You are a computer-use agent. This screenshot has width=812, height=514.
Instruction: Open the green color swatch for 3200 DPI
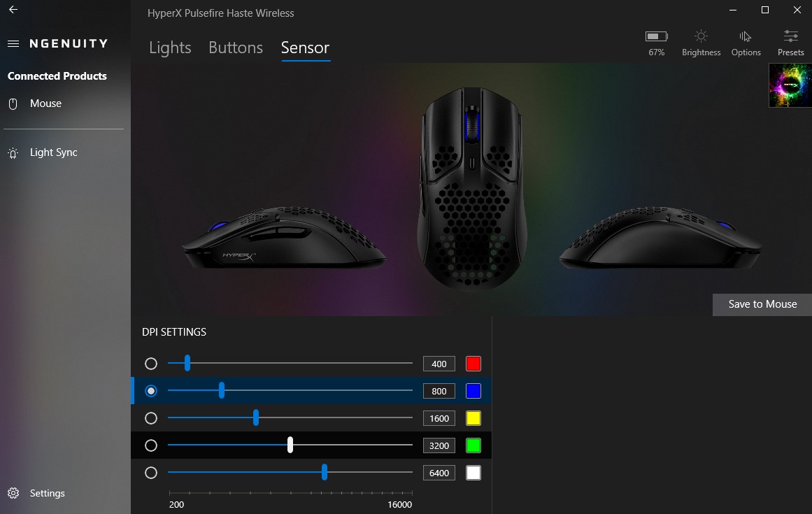click(x=473, y=445)
